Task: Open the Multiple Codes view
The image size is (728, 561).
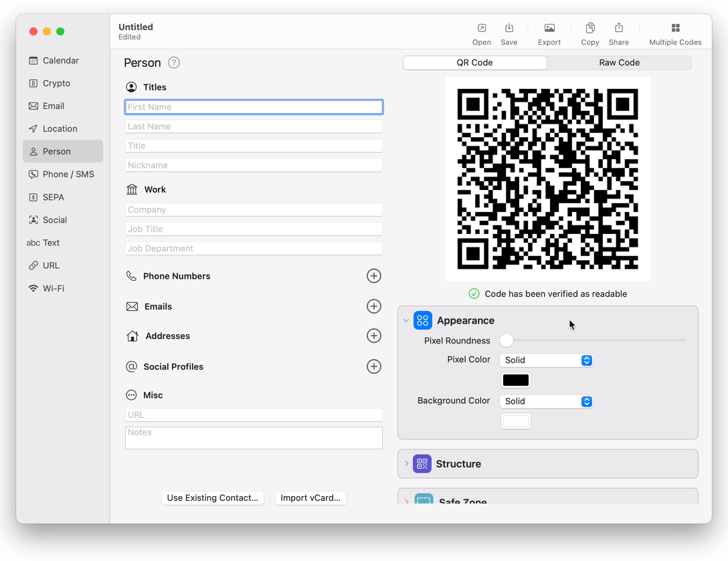Action: click(675, 34)
